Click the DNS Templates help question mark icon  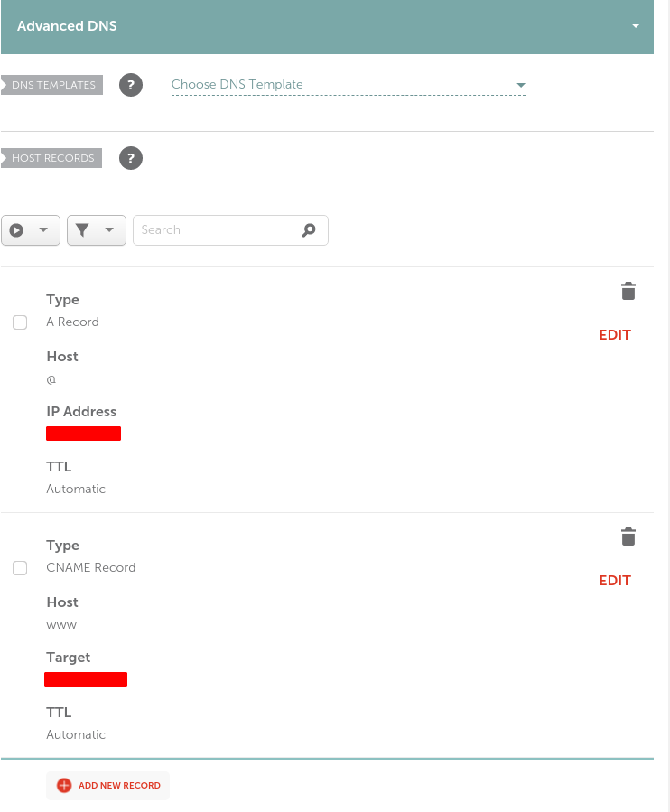(131, 85)
